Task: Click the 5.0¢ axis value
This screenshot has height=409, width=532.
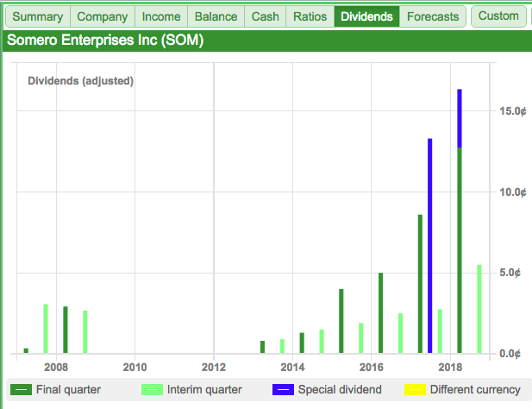Action: click(x=510, y=273)
